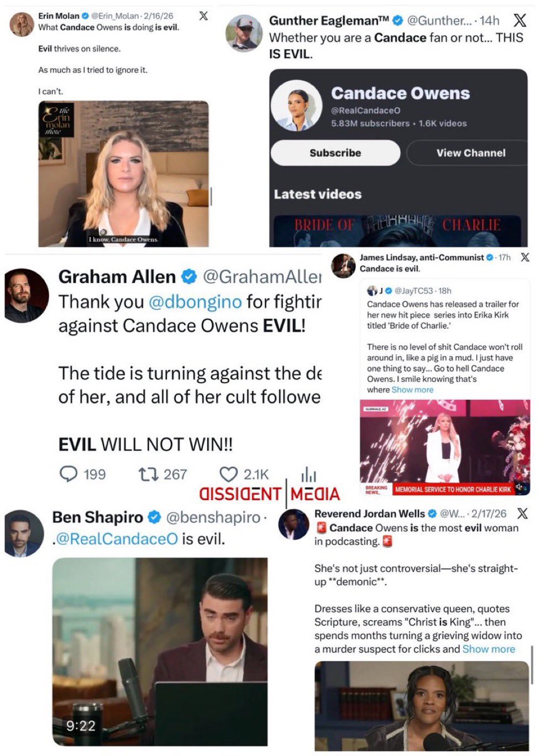Subscribe to the Candace Owens channel
The width and height of the screenshot is (540, 756).
335,153
